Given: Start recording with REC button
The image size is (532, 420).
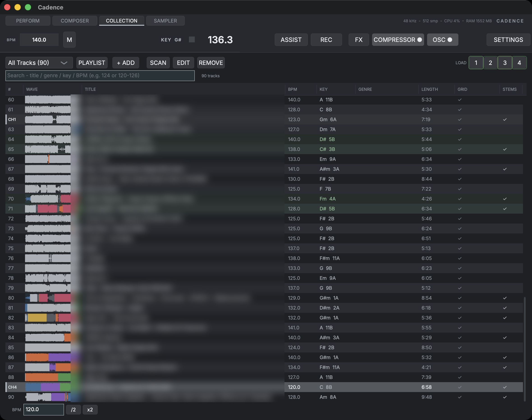Looking at the screenshot, I should 326,40.
